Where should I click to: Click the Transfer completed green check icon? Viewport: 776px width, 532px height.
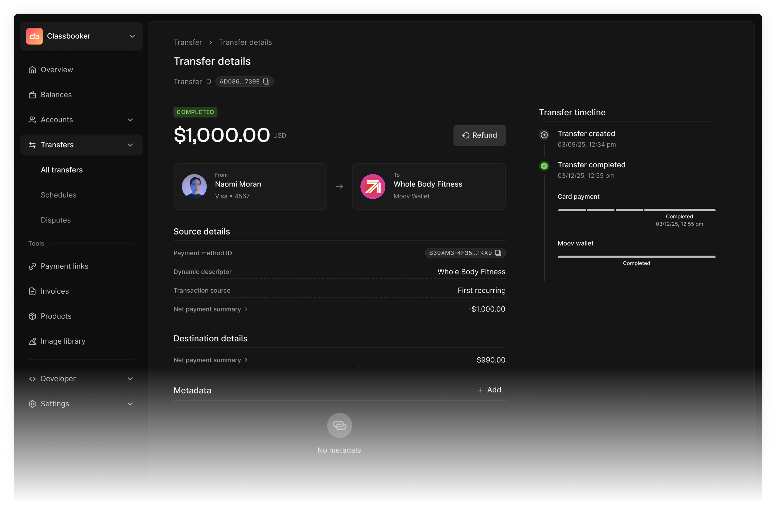(544, 166)
